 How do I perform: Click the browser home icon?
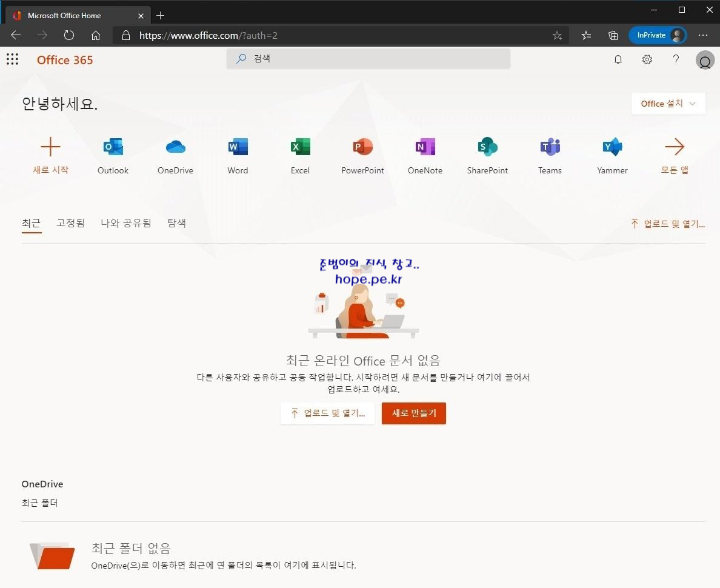click(x=96, y=35)
